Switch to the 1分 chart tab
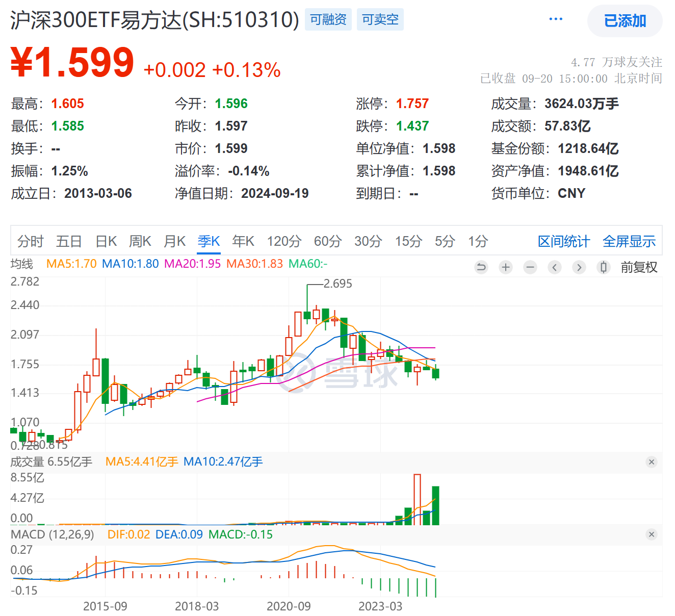The height and width of the screenshot is (616, 675). (x=478, y=241)
